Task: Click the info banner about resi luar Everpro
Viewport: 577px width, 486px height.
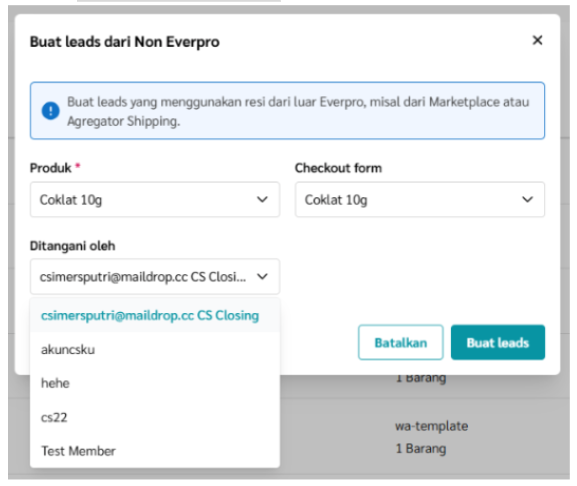Action: pyautogui.click(x=287, y=111)
